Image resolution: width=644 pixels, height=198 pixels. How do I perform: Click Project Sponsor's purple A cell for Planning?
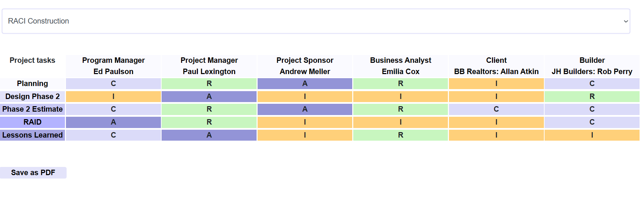(x=305, y=84)
